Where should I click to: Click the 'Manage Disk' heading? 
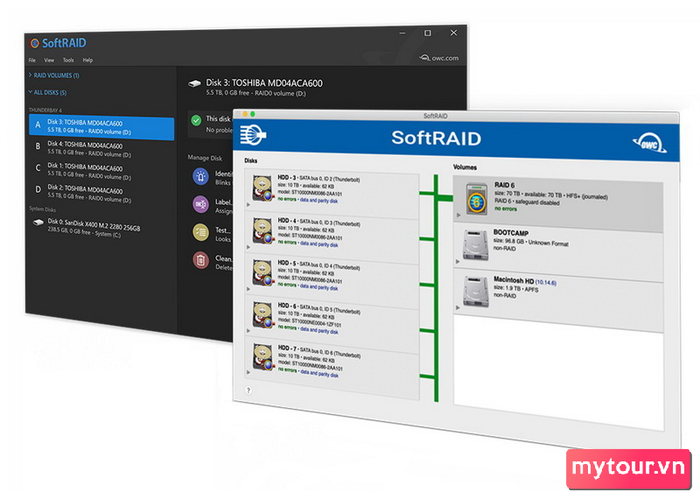[x=205, y=158]
